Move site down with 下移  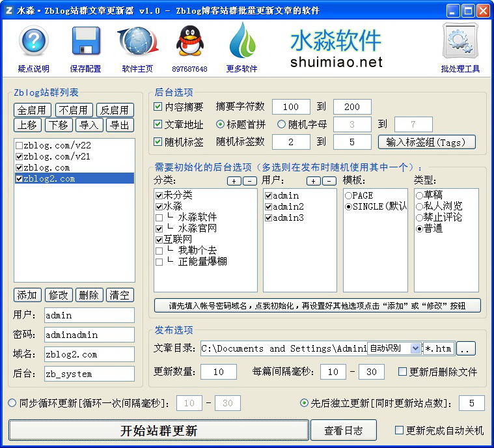pyautogui.click(x=59, y=125)
